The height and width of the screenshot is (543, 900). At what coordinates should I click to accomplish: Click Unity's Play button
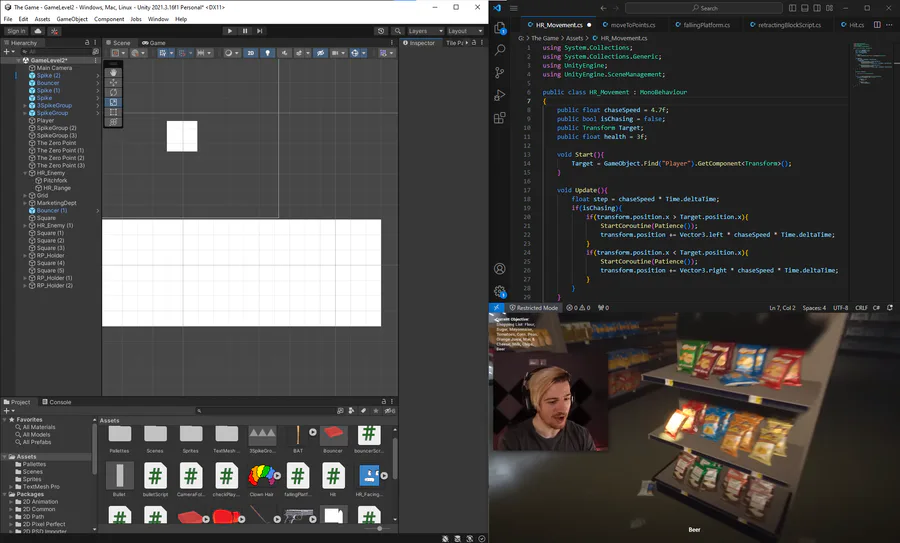[x=230, y=31]
